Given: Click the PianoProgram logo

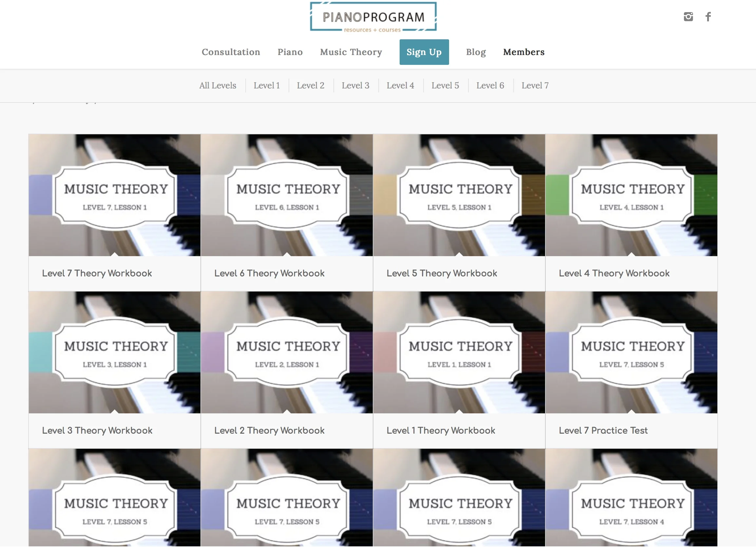Looking at the screenshot, I should tap(373, 17).
